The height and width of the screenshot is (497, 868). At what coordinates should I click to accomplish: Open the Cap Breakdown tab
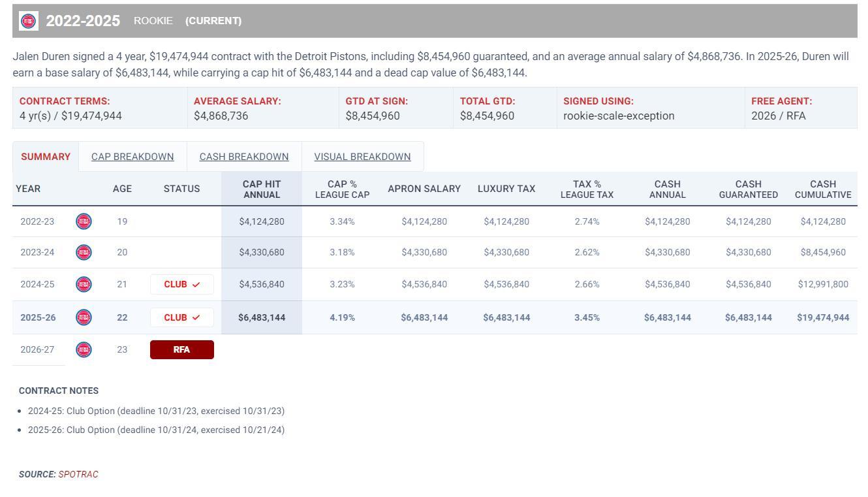click(132, 157)
